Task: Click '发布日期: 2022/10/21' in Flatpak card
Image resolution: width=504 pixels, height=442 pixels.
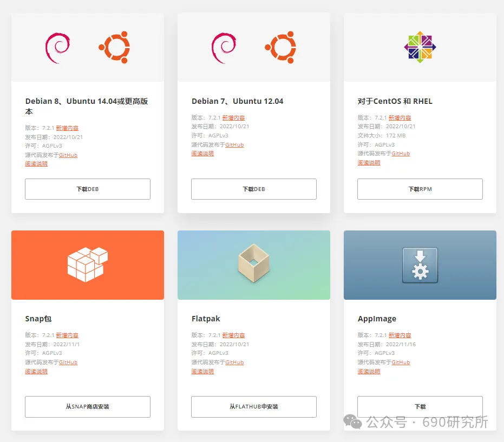Action: pyautogui.click(x=220, y=344)
